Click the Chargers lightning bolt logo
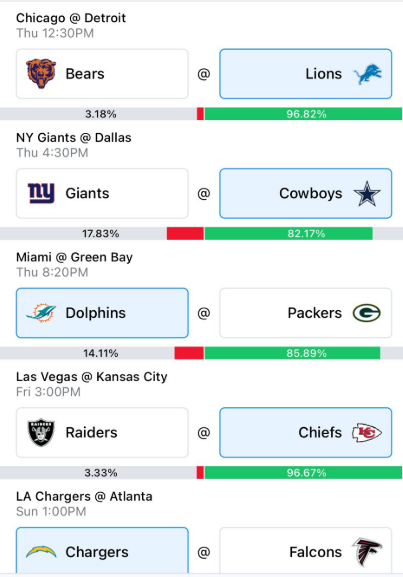 (41, 552)
